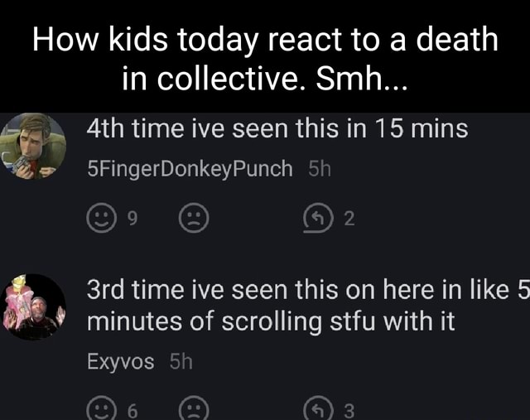Show the 2 replies count
This screenshot has height=420, width=530.
348,219
